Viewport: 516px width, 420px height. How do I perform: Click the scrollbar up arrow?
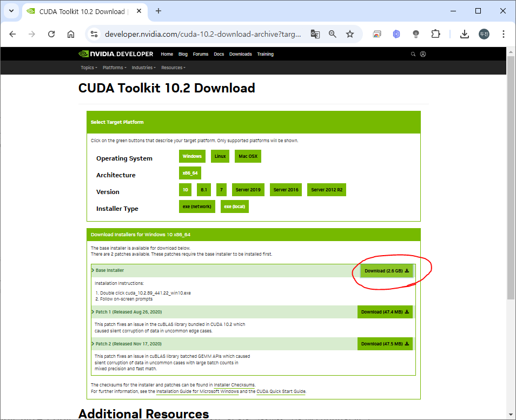point(511,52)
